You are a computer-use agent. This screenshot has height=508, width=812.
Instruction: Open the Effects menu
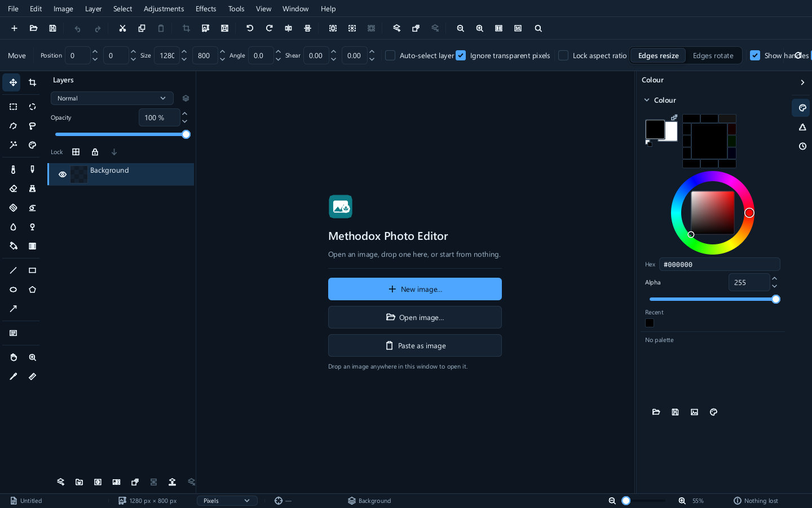tap(206, 8)
